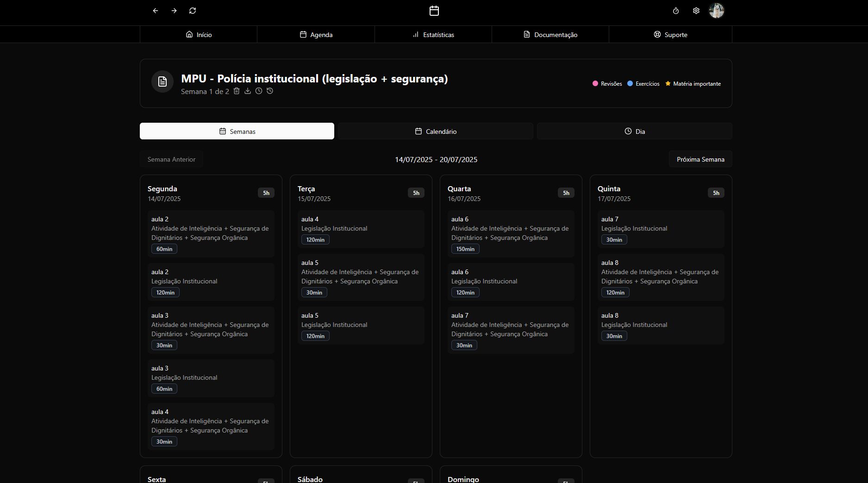Delete the plan using trash icon
This screenshot has height=483, width=868.
point(237,91)
